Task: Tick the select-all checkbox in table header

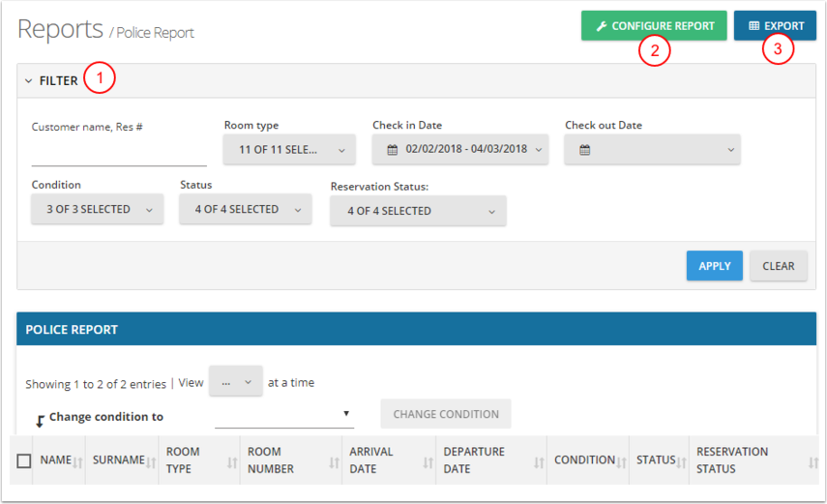Action: click(24, 461)
